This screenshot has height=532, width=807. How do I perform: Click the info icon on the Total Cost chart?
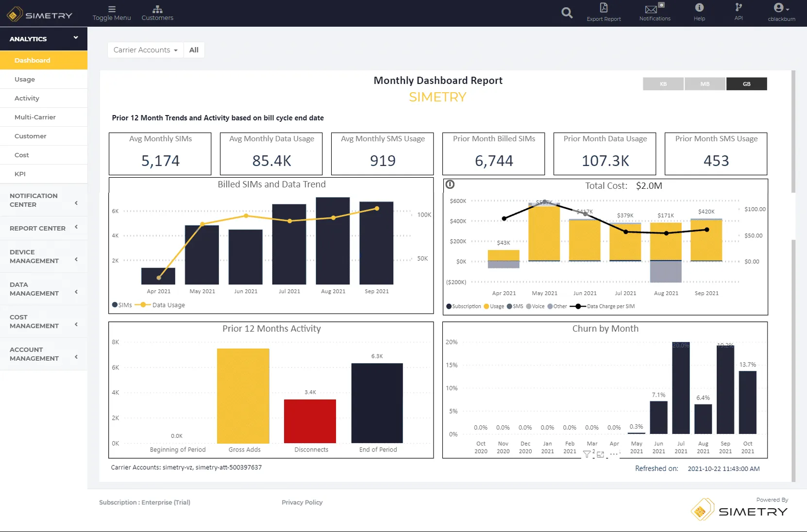tap(450, 184)
